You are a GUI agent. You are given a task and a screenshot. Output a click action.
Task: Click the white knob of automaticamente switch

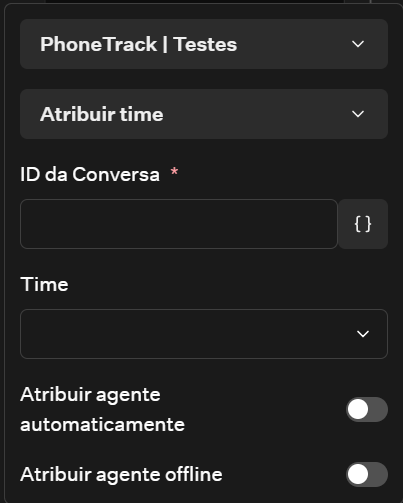click(358, 409)
